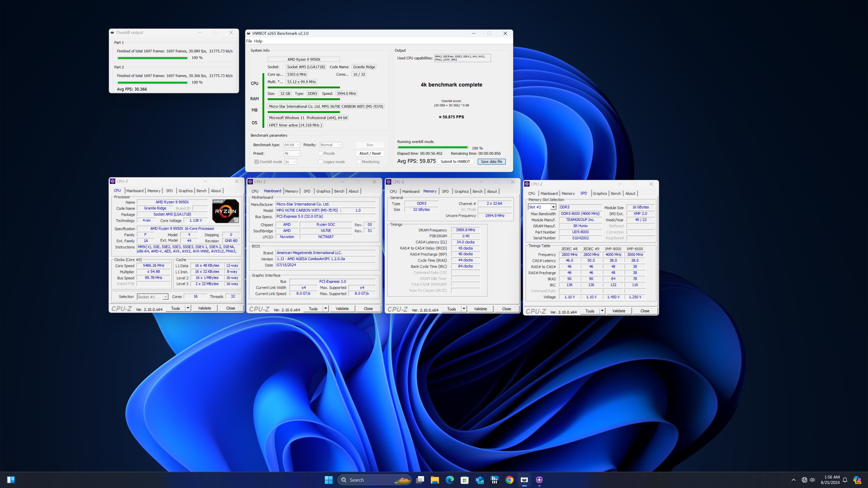Expand Tools arrow in CPU-Z CPU window
The height and width of the screenshot is (488, 868).
pos(188,308)
